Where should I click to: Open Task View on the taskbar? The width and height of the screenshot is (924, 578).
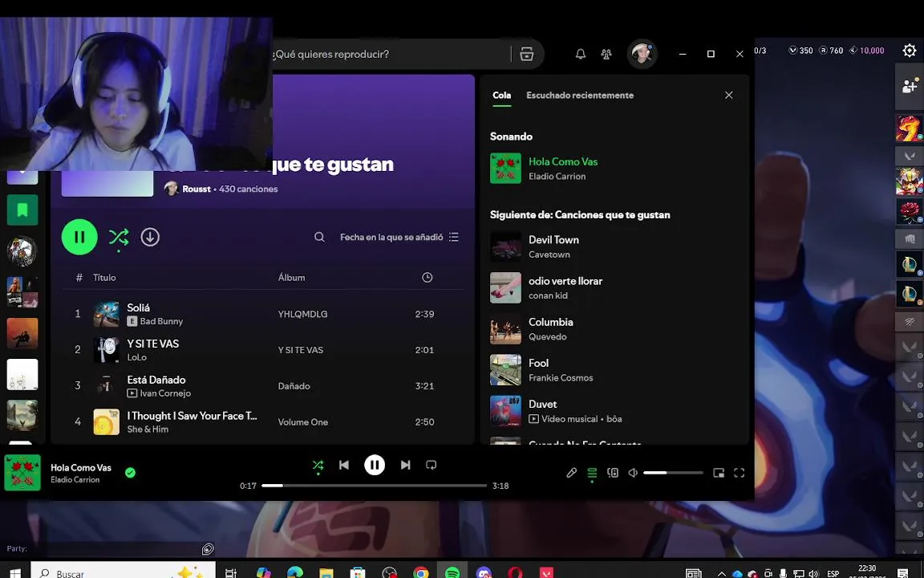coord(230,572)
